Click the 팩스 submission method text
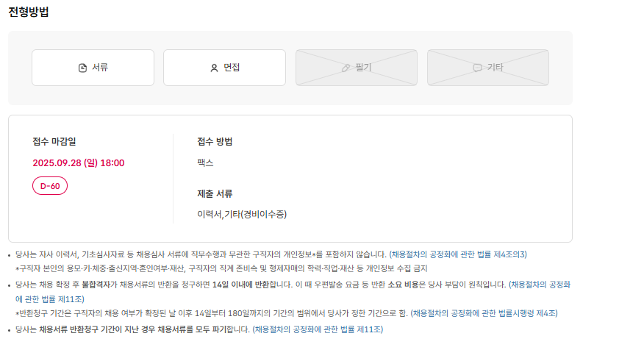Screen dimensions: 644x361 click(x=205, y=163)
